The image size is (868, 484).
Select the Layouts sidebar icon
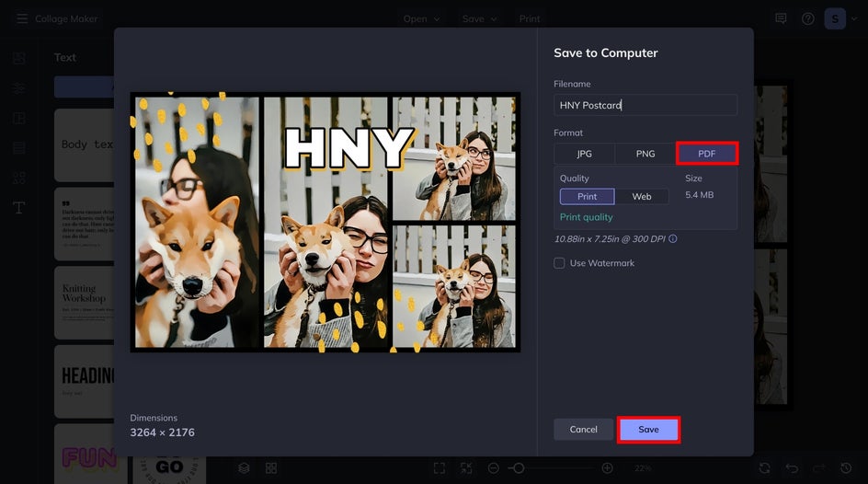(x=19, y=118)
